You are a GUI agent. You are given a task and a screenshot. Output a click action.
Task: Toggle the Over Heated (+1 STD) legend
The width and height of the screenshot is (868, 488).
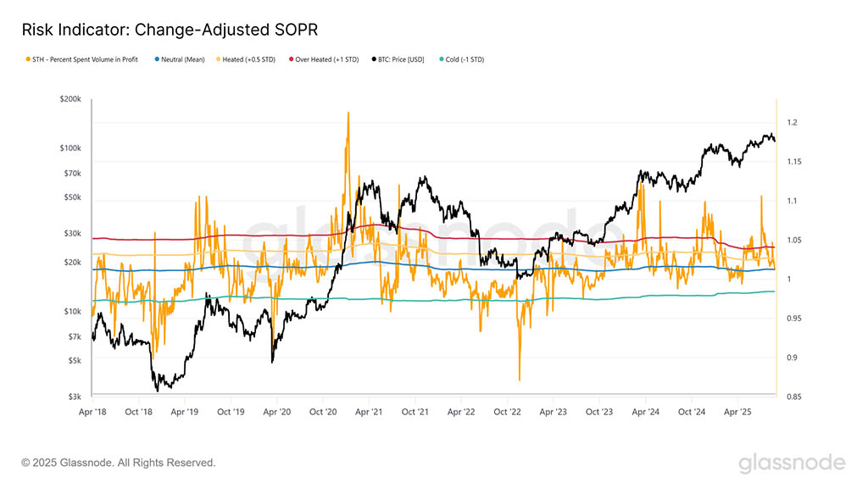coord(323,59)
